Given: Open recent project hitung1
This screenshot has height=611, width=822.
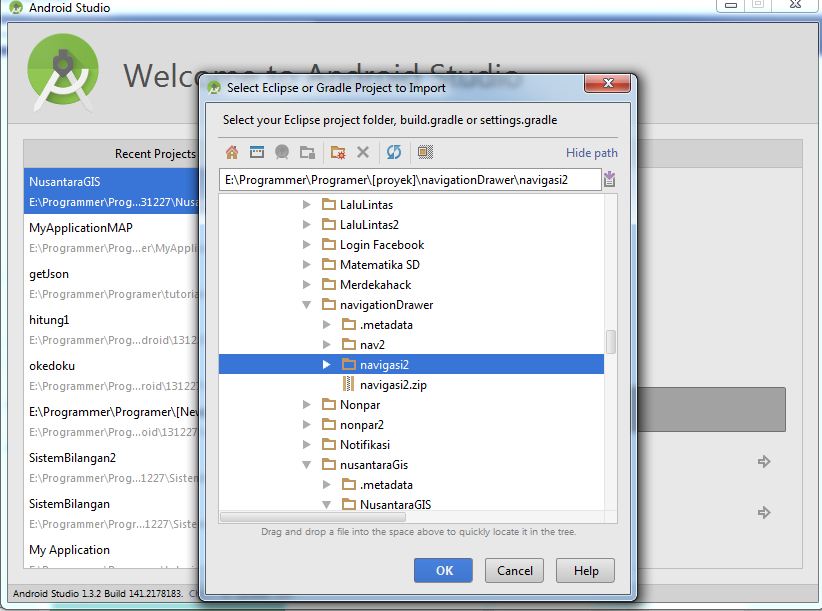Looking at the screenshot, I should tap(112, 329).
